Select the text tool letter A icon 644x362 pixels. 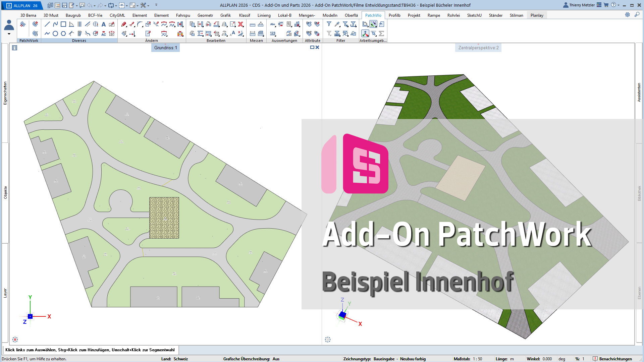[x=104, y=24]
